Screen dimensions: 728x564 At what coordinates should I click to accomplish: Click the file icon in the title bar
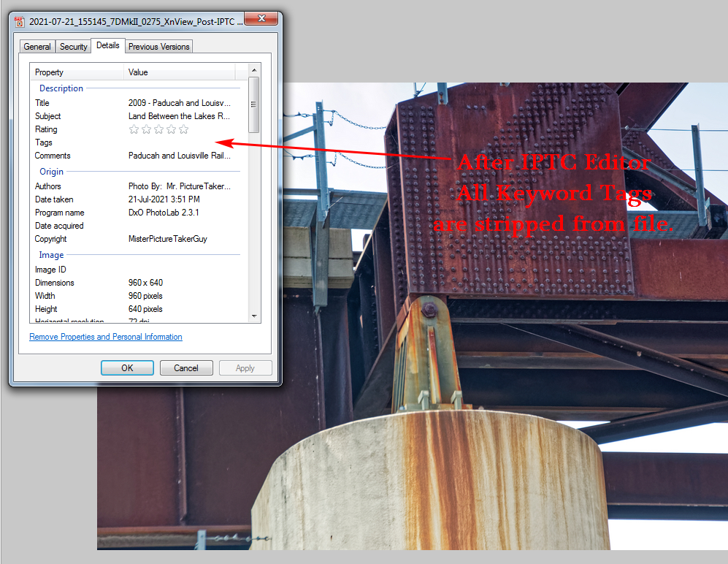click(19, 22)
